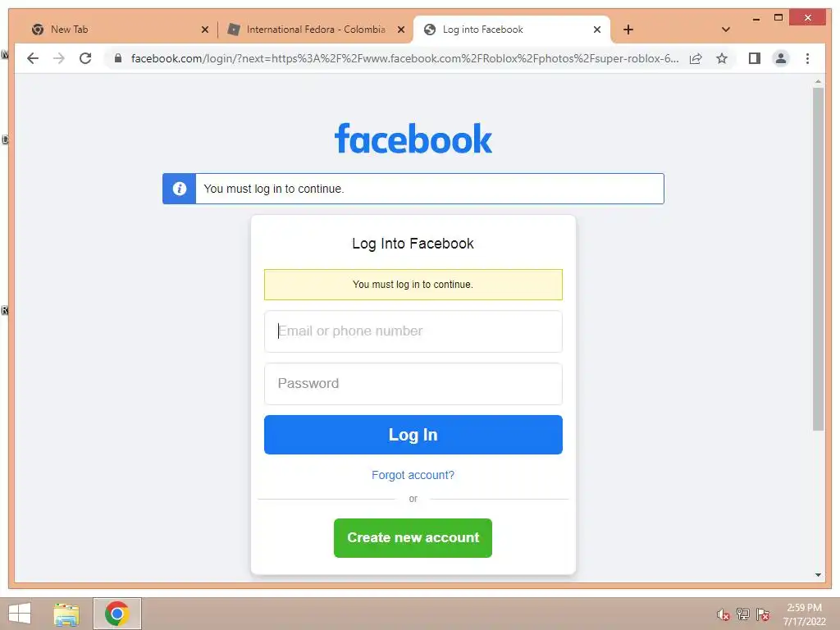840x630 pixels.
Task: View site info via the padlock icon
Action: point(118,58)
